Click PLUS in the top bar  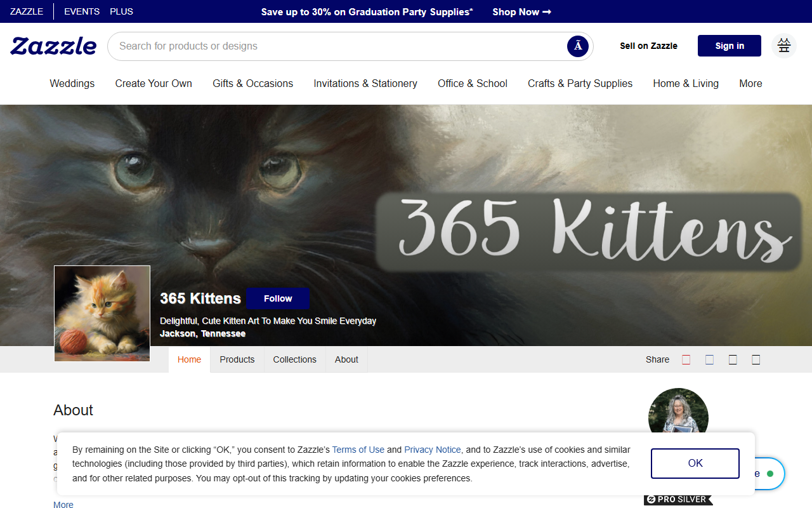pyautogui.click(x=121, y=11)
